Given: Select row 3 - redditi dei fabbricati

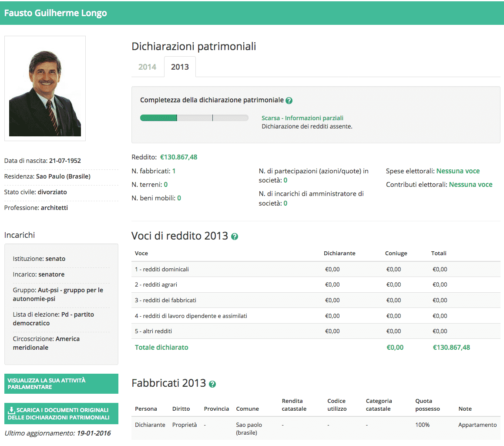Looking at the screenshot, I should click(x=316, y=300).
